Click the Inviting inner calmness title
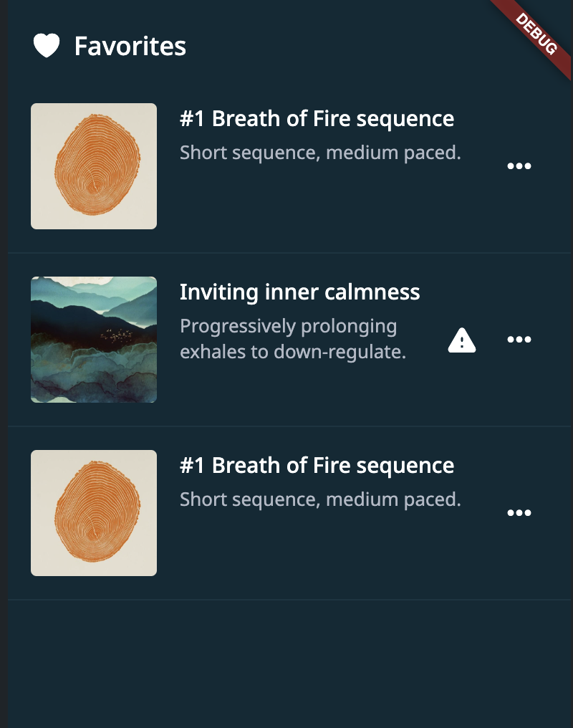 pyautogui.click(x=300, y=292)
